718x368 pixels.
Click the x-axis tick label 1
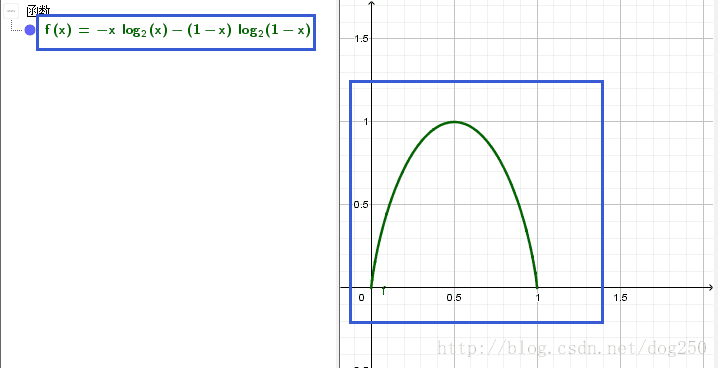pyautogui.click(x=538, y=298)
